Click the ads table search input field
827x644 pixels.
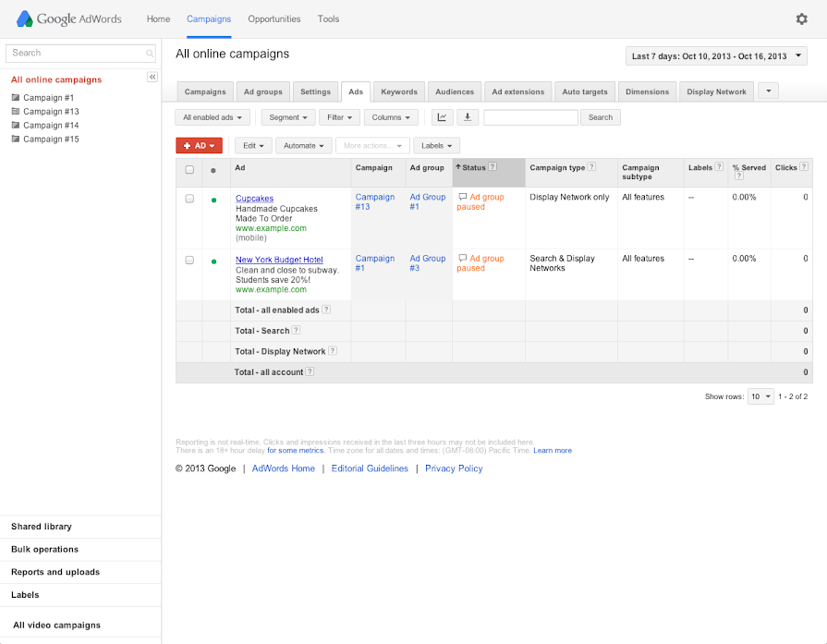[x=530, y=117]
